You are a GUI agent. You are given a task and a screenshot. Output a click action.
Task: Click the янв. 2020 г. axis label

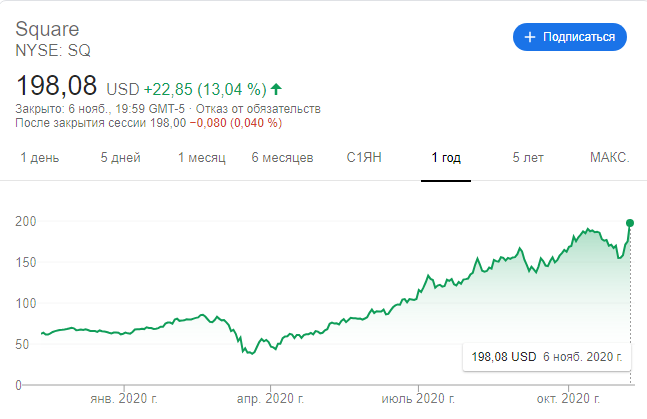122,398
